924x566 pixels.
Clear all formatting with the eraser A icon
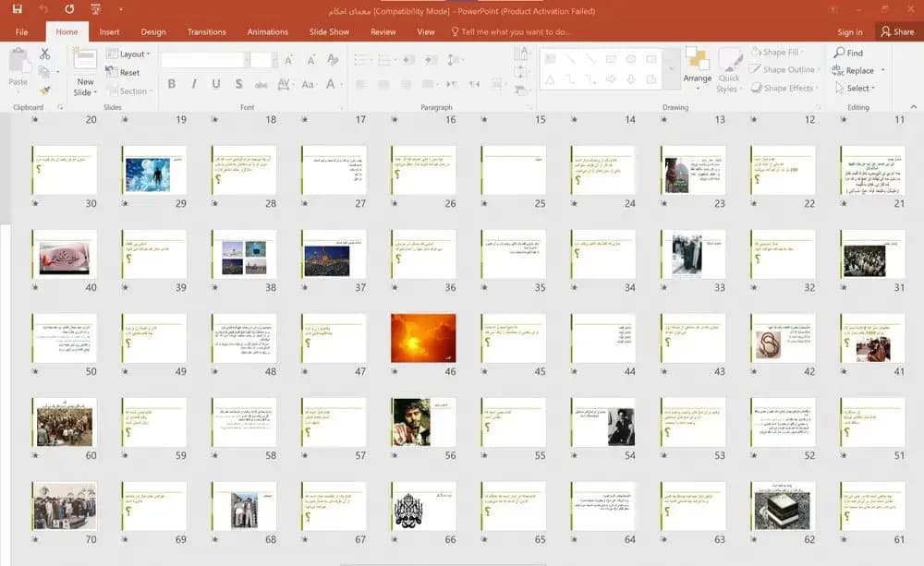[x=333, y=59]
